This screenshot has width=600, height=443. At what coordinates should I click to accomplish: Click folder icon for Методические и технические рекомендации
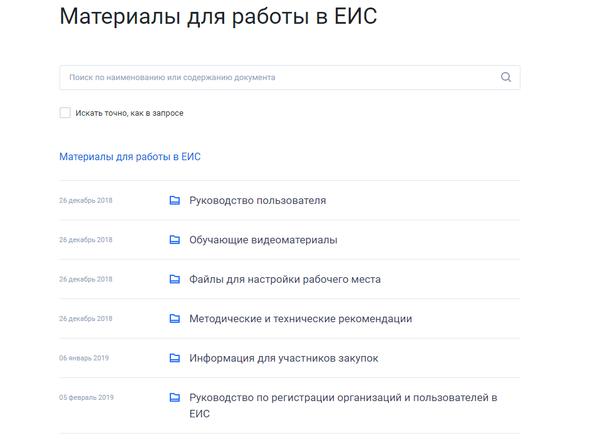click(175, 319)
